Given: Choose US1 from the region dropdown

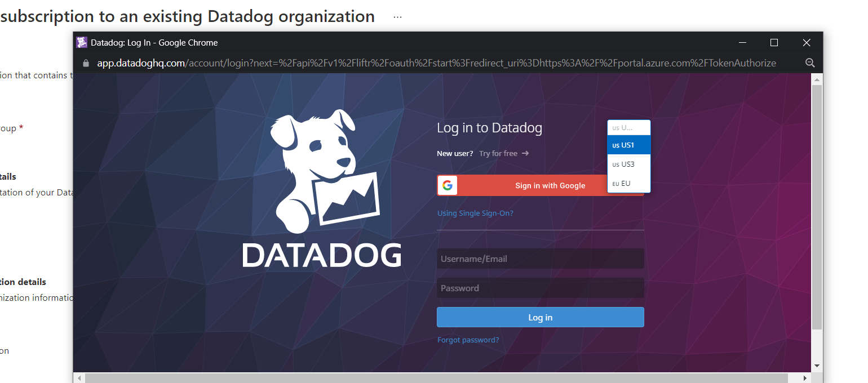Looking at the screenshot, I should (x=628, y=145).
